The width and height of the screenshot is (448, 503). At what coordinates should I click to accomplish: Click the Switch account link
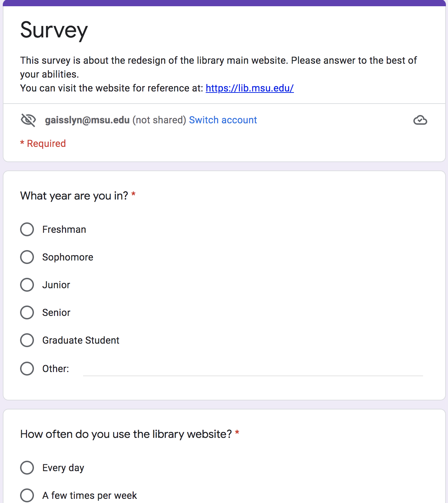[223, 120]
